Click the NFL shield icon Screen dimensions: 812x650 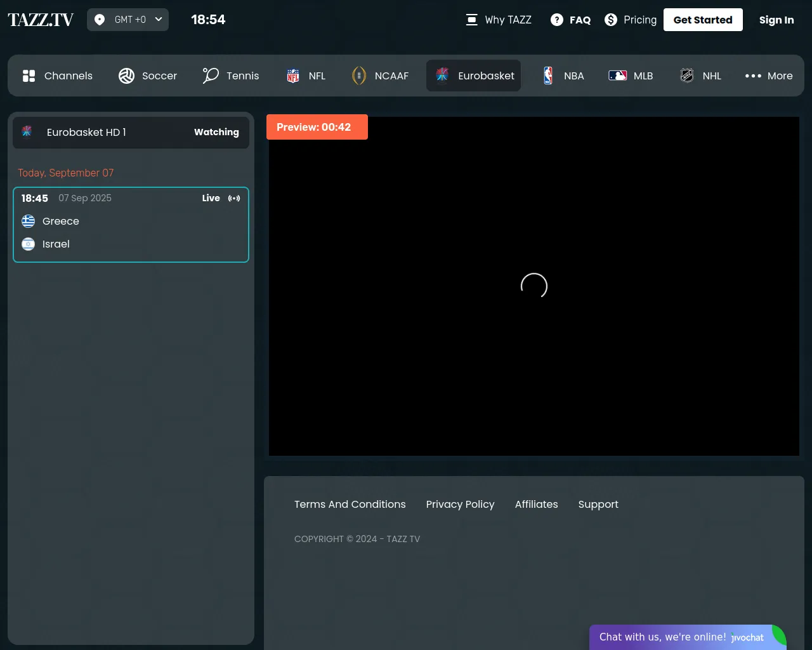coord(293,76)
